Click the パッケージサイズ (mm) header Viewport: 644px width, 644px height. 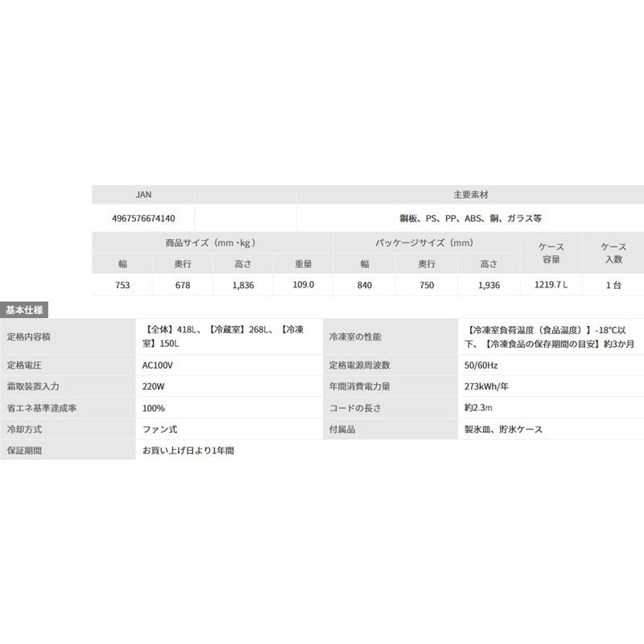(x=427, y=243)
